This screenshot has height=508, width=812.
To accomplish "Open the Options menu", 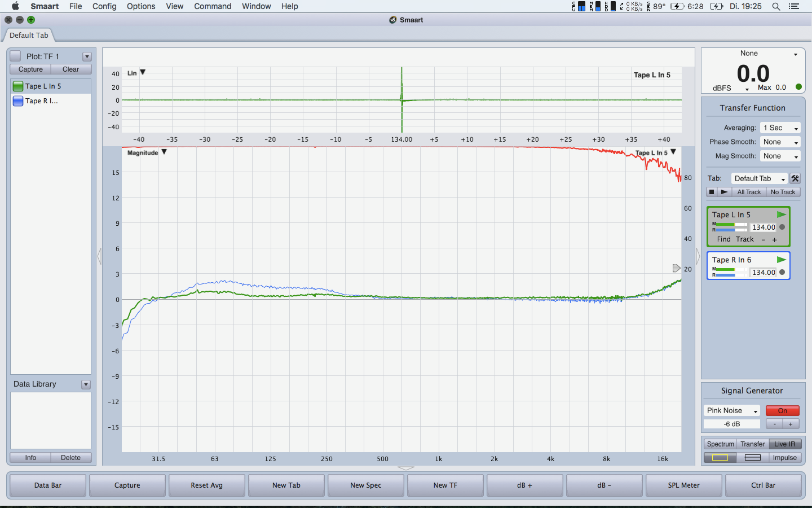I will [x=141, y=6].
